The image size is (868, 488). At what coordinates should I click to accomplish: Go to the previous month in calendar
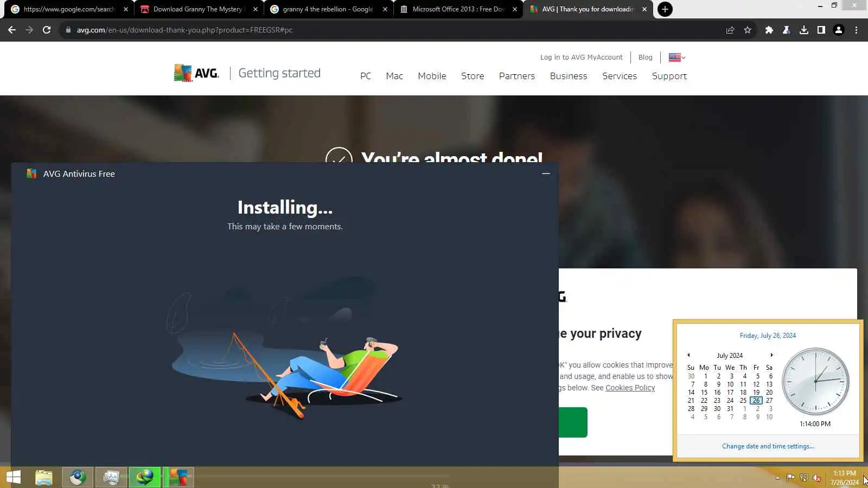[x=688, y=355]
